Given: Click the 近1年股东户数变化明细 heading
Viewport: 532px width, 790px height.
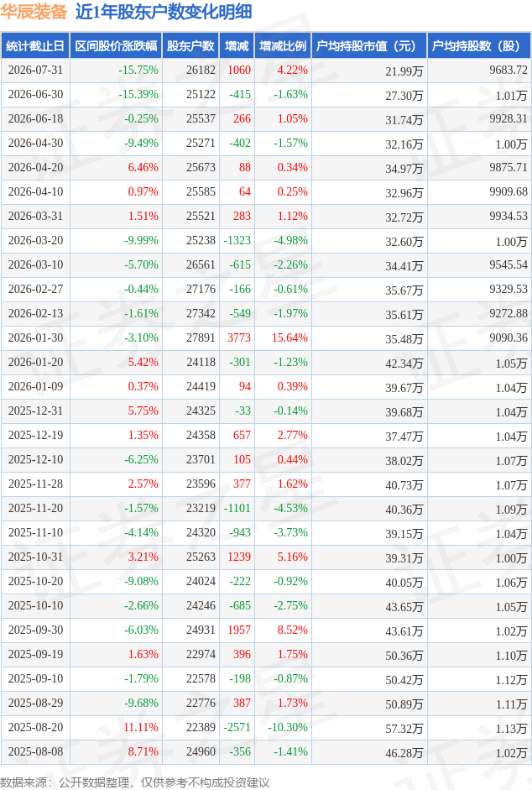Looking at the screenshot, I should pyautogui.click(x=164, y=12).
